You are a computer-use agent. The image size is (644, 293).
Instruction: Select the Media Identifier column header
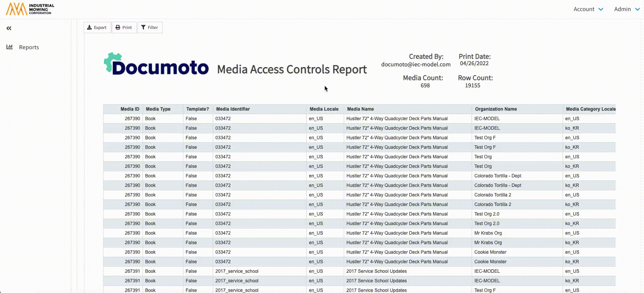point(233,109)
